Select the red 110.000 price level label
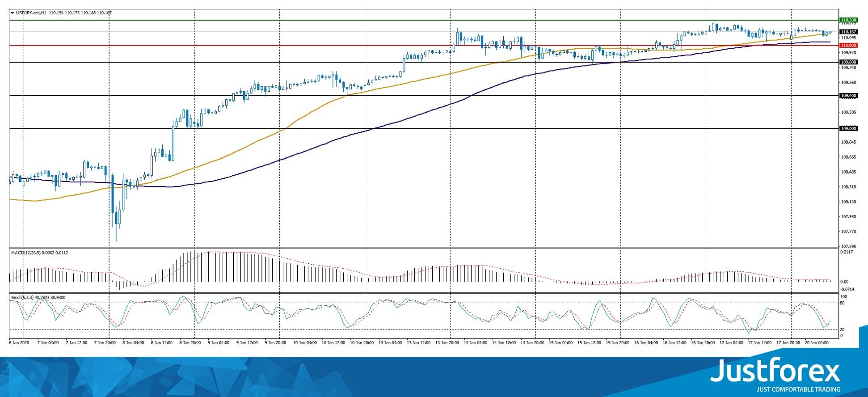Screen dimensions: 868x397 [x=848, y=45]
